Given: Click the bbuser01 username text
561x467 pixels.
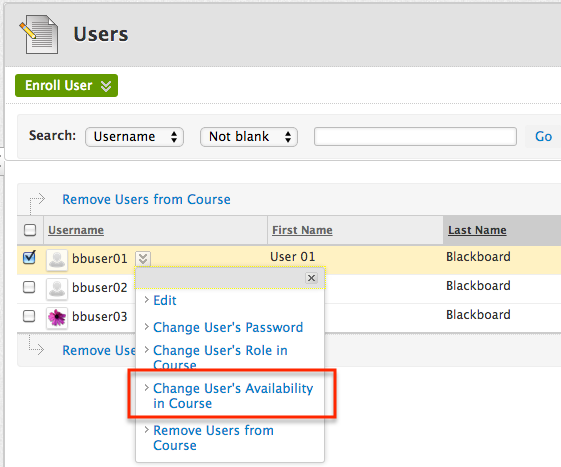Looking at the screenshot, I should coord(99,258).
